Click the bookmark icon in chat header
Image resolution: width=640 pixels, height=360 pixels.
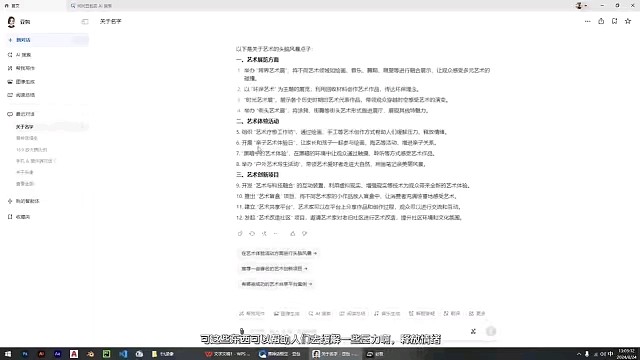pyautogui.click(x=614, y=21)
